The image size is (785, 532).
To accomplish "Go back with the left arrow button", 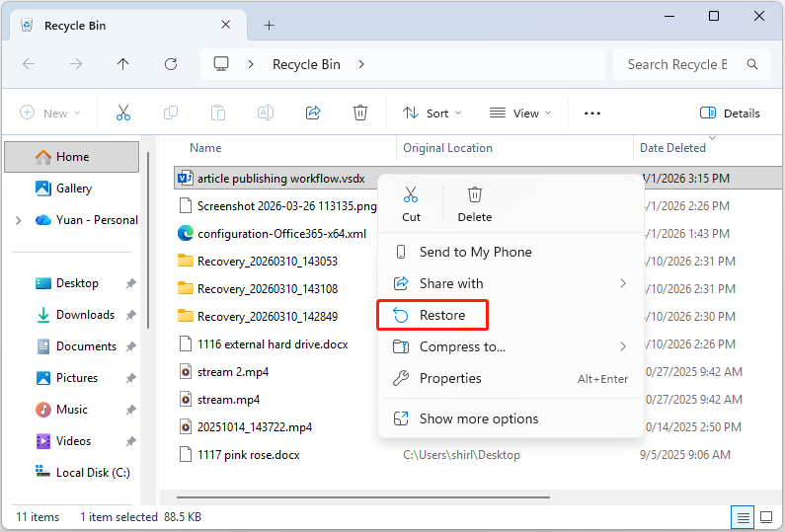I will (x=29, y=64).
